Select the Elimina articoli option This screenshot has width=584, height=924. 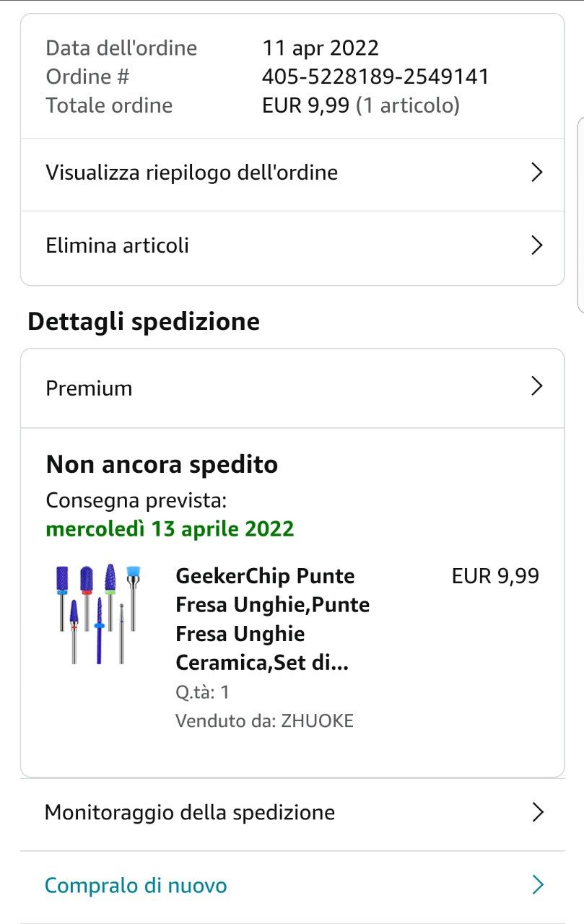(118, 245)
